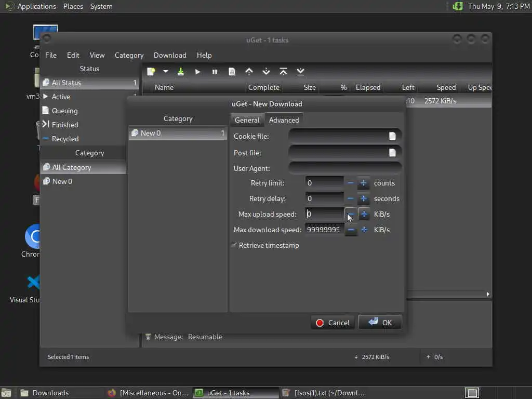Select New 0 category in main sidebar
The width and height of the screenshot is (532, 399).
click(84, 181)
